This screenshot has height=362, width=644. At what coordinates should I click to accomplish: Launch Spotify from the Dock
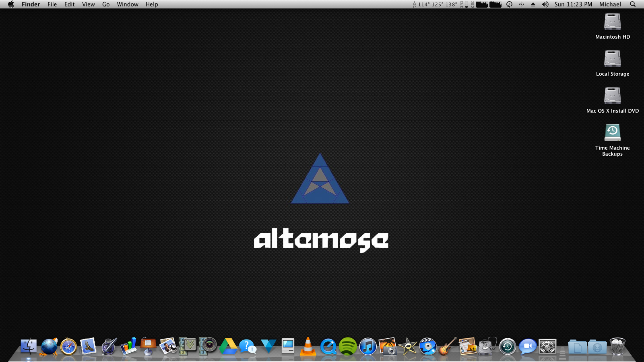click(x=348, y=346)
